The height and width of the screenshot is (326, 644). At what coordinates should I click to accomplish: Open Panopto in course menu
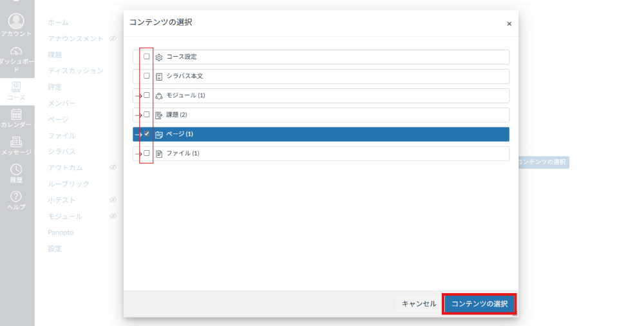61,233
